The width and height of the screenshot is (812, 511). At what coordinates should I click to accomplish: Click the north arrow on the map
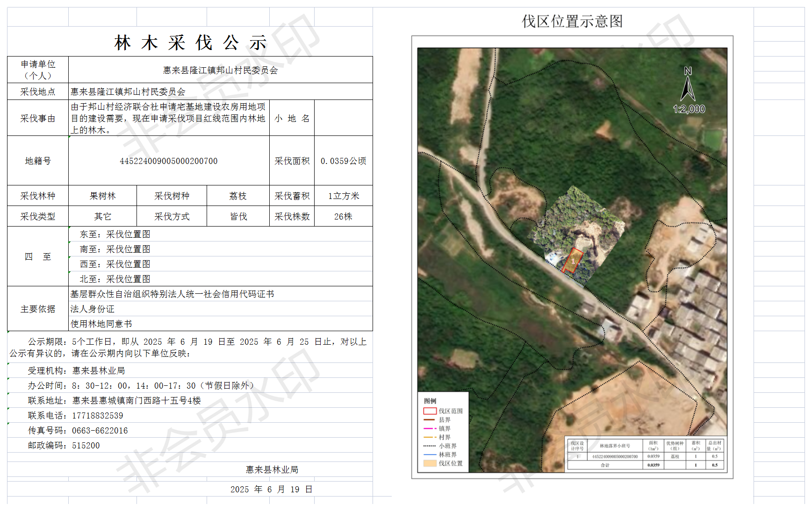(688, 85)
